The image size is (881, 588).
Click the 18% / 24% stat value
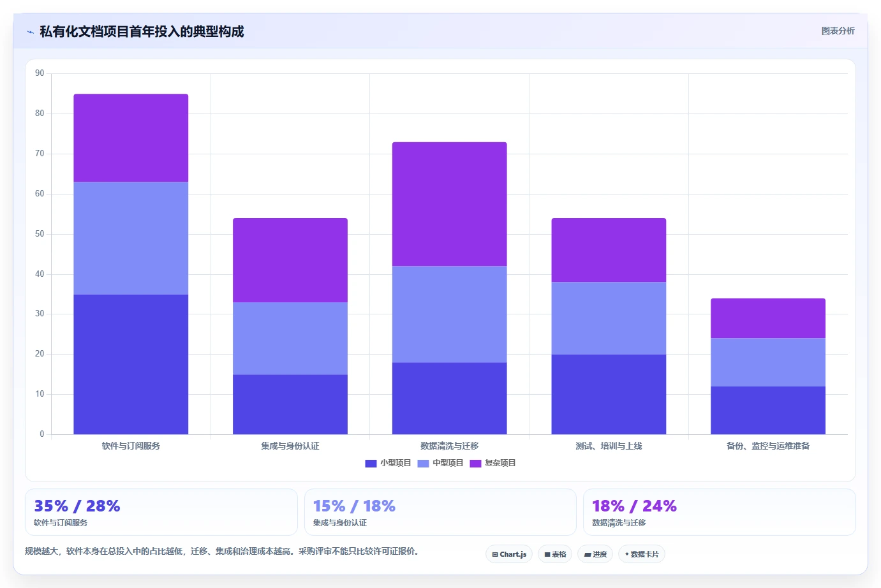coord(634,506)
